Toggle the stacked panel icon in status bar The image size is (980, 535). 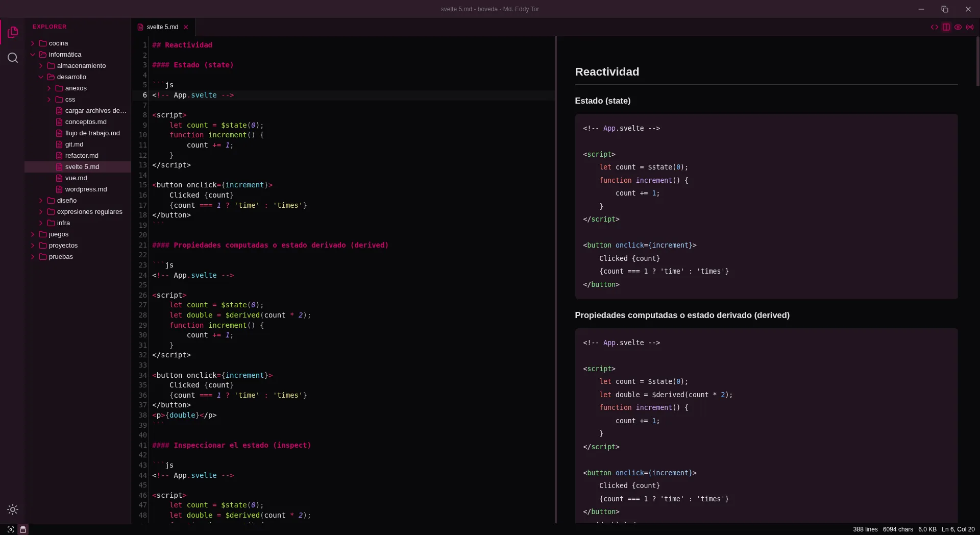(x=23, y=529)
